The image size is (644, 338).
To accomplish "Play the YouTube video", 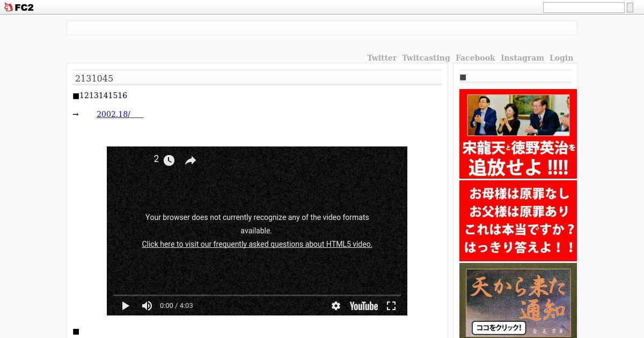I will click(x=126, y=306).
